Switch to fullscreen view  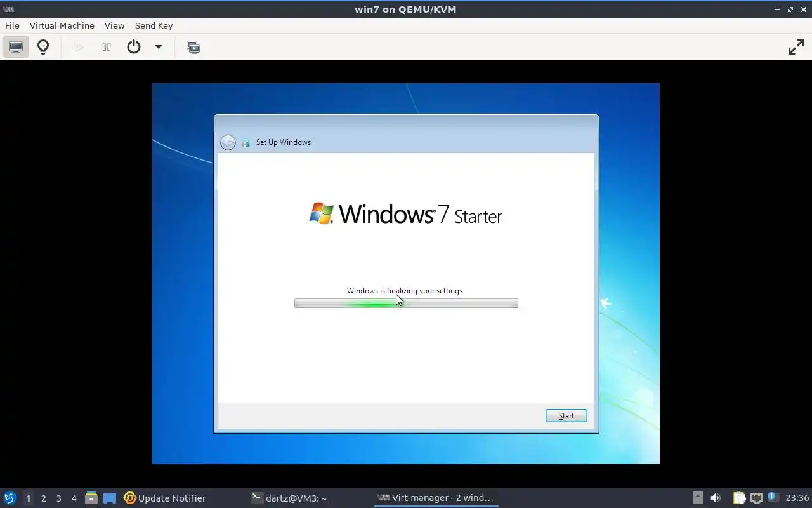coord(796,47)
